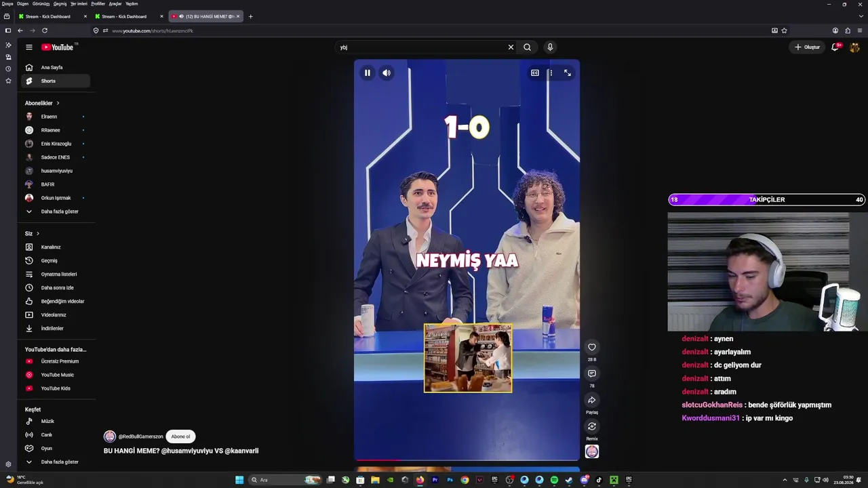Open sidebar settings gear at bottom left
The width and height of the screenshot is (868, 488).
(8, 464)
